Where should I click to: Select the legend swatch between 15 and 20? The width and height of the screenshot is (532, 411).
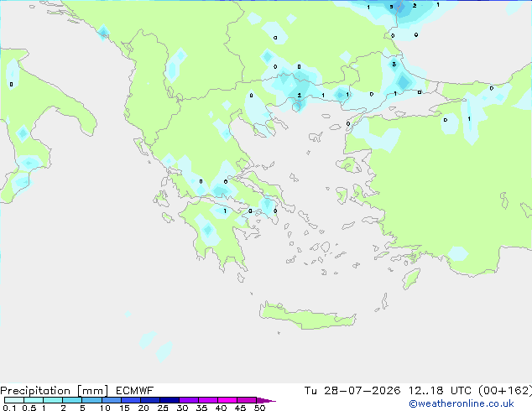[130, 400]
